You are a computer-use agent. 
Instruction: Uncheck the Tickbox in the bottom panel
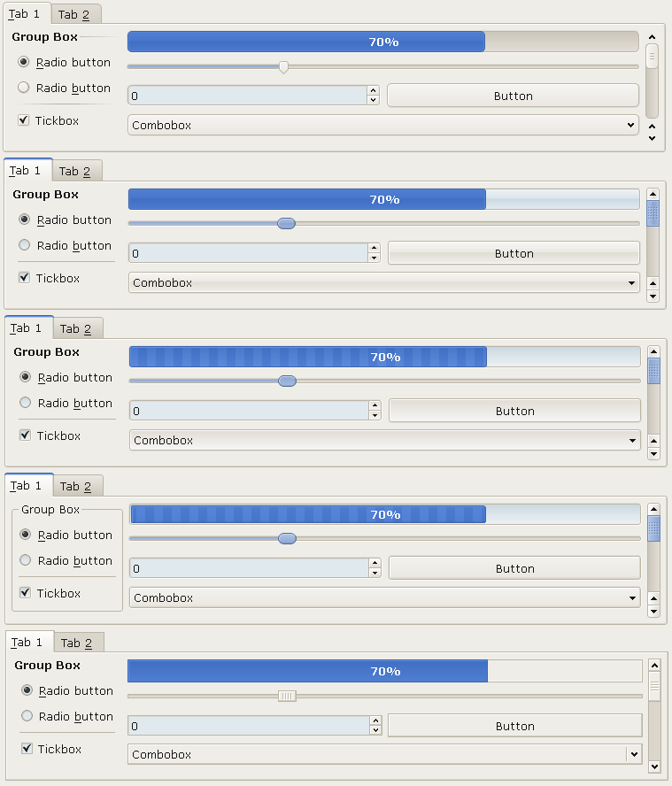[27, 749]
